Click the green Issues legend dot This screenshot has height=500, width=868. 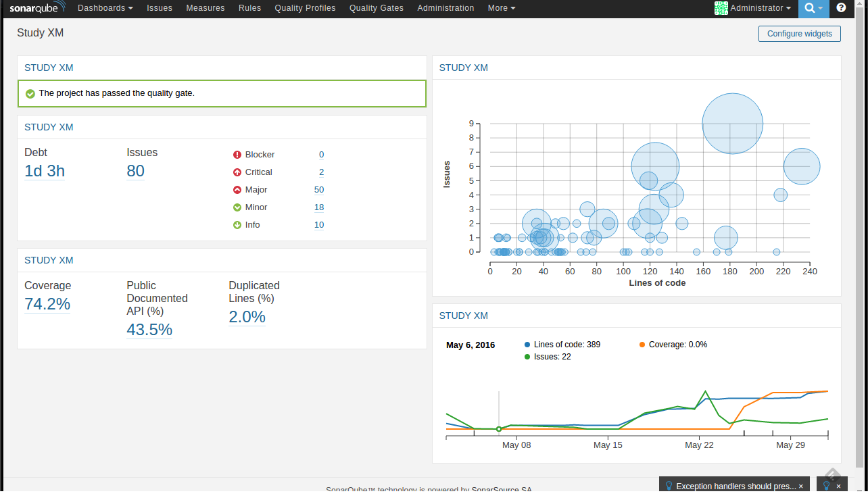click(527, 357)
